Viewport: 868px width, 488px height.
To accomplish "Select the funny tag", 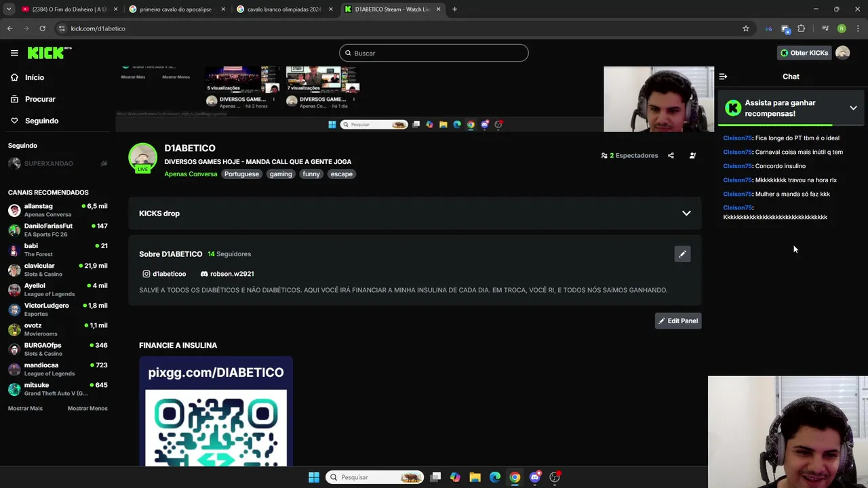I will click(x=311, y=174).
